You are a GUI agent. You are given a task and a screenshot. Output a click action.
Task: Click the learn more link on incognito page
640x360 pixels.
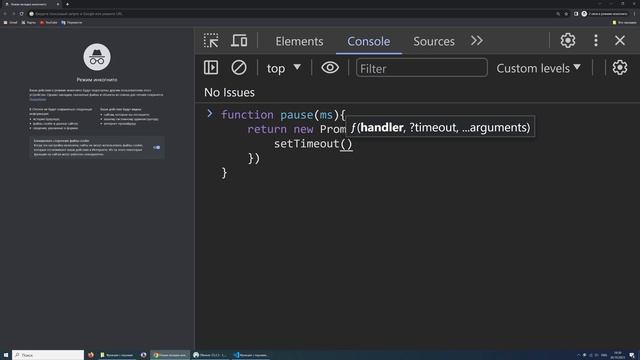[38, 99]
